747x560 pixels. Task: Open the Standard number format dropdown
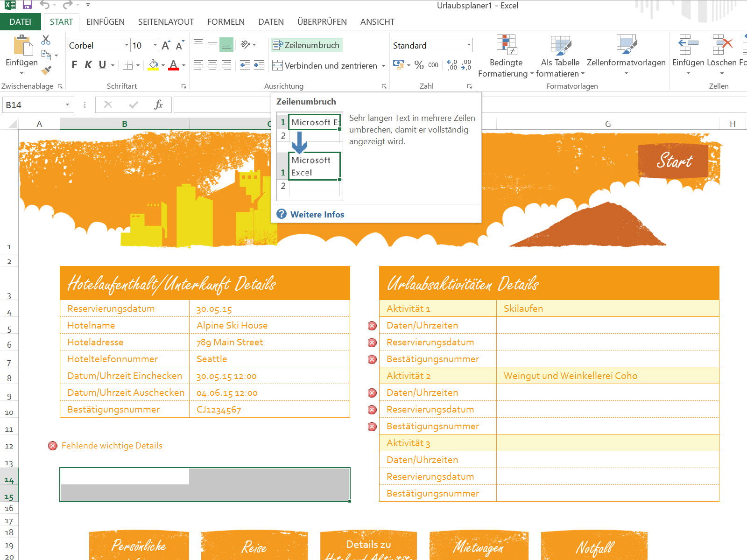point(469,45)
